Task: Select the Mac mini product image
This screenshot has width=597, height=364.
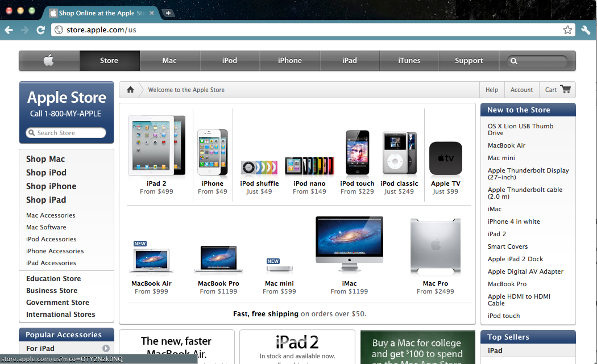Action: 280,269
